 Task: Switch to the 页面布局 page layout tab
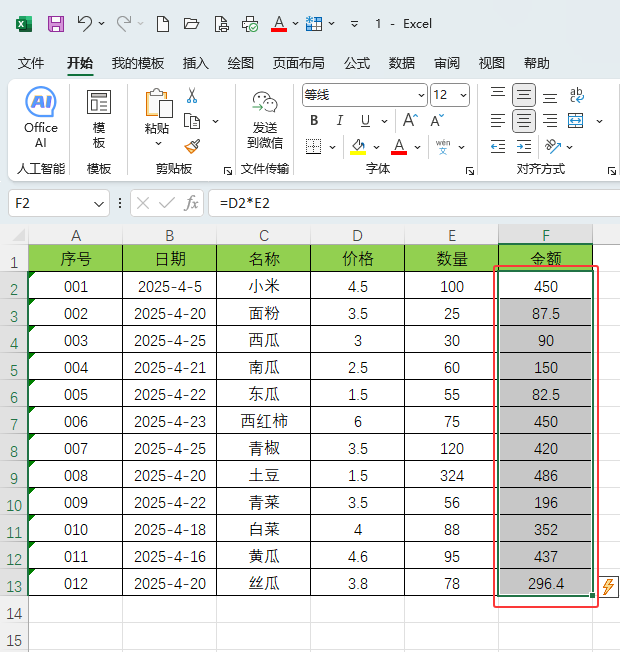(299, 63)
